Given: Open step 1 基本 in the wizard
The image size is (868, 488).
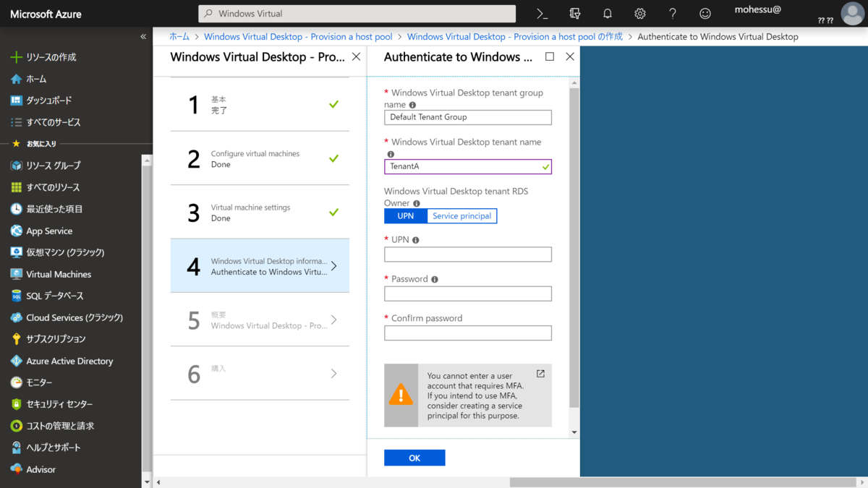Looking at the screenshot, I should (260, 105).
